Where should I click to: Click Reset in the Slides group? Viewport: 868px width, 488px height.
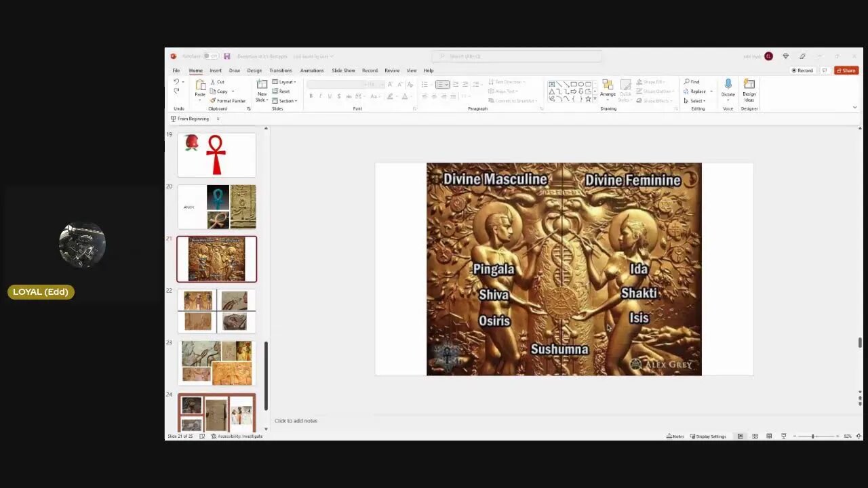(281, 91)
